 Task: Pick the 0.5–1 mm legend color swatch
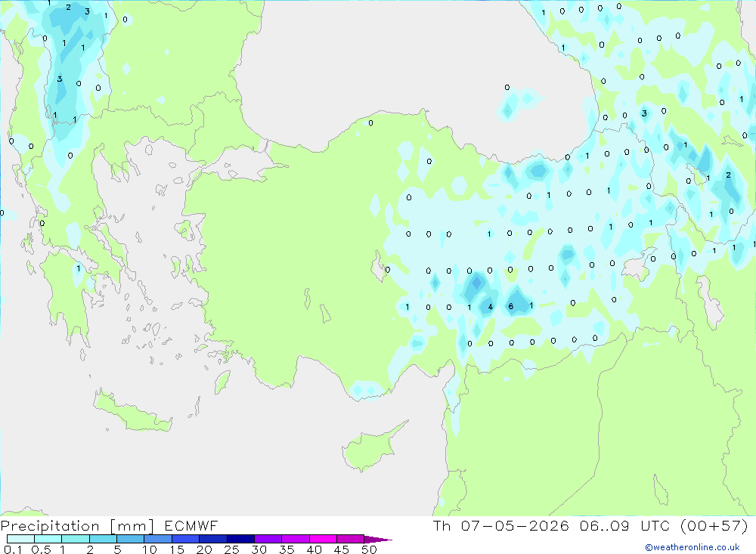(x=48, y=539)
